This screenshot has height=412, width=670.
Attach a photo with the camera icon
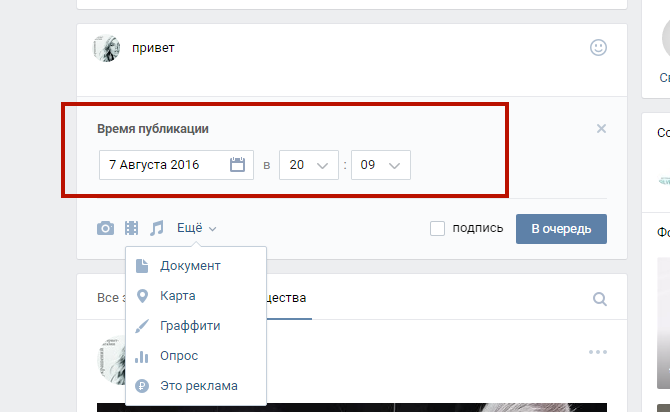105,228
